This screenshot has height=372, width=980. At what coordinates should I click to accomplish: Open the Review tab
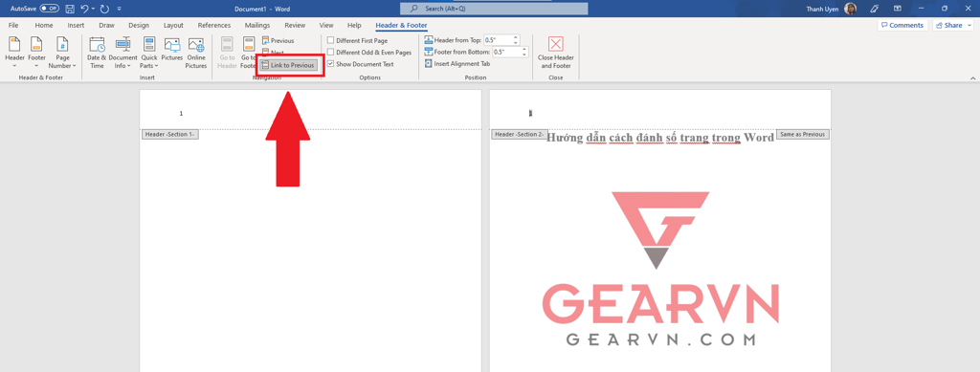point(295,26)
